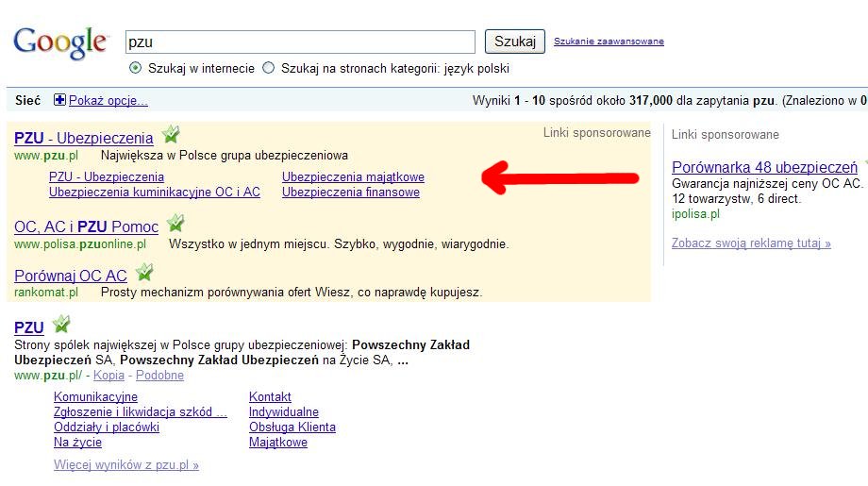Click www.pzu.pl URL under first ad
Screen dimensions: 868x486
46,156
